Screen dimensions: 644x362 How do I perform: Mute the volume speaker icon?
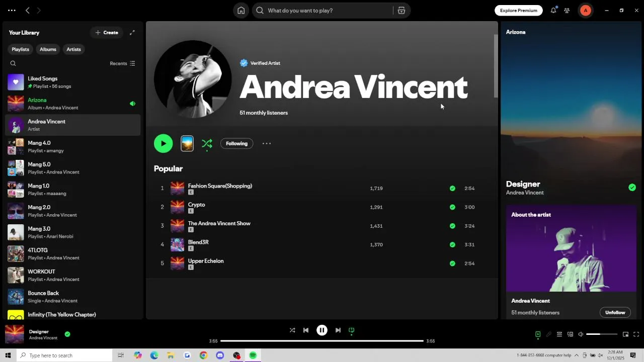tap(581, 334)
